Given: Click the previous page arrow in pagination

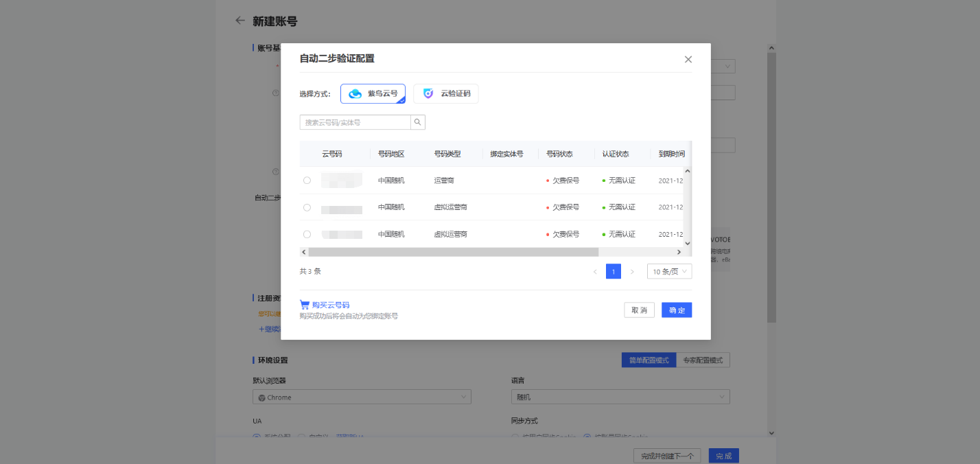Looking at the screenshot, I should point(595,271).
